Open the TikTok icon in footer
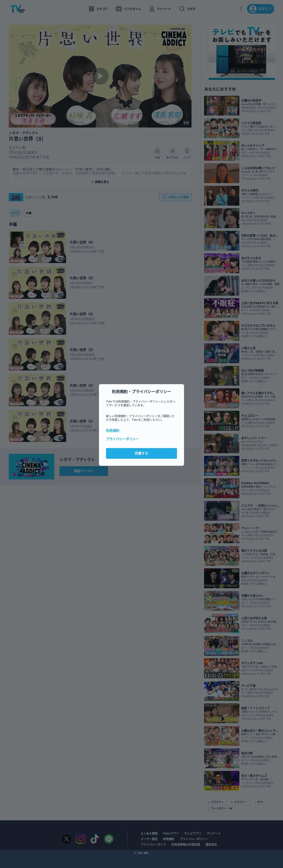 click(95, 839)
